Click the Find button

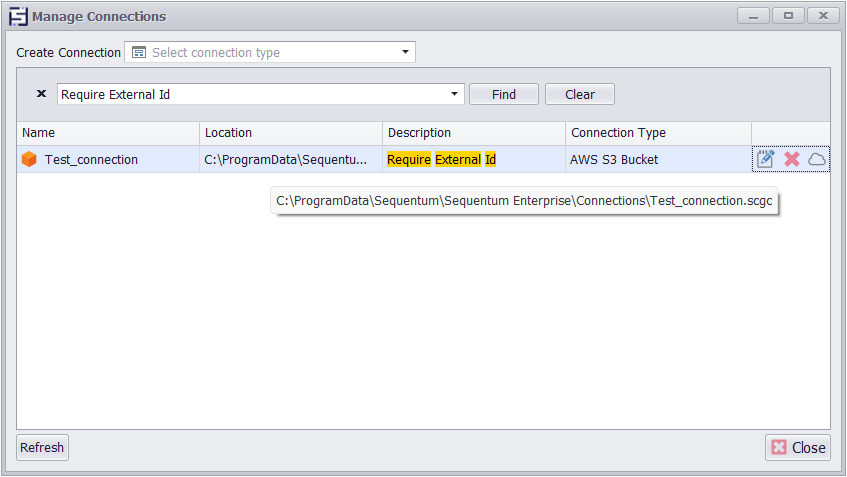(503, 94)
